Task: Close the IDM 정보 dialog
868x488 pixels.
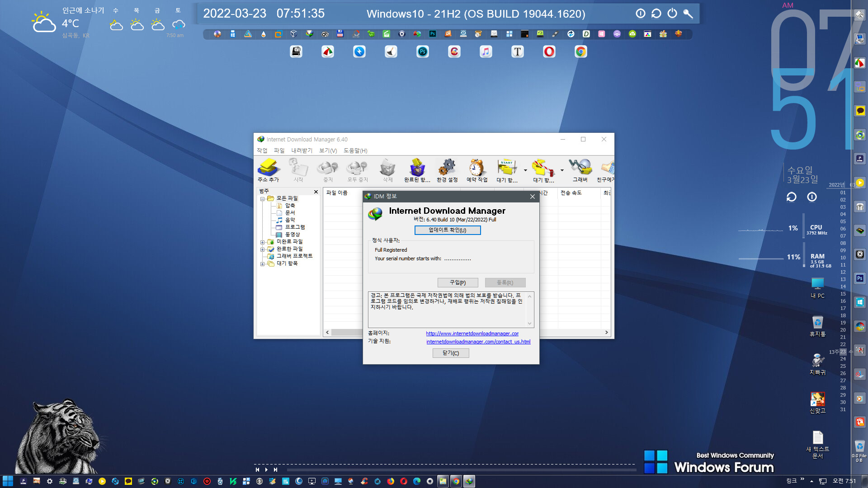Action: pyautogui.click(x=533, y=196)
